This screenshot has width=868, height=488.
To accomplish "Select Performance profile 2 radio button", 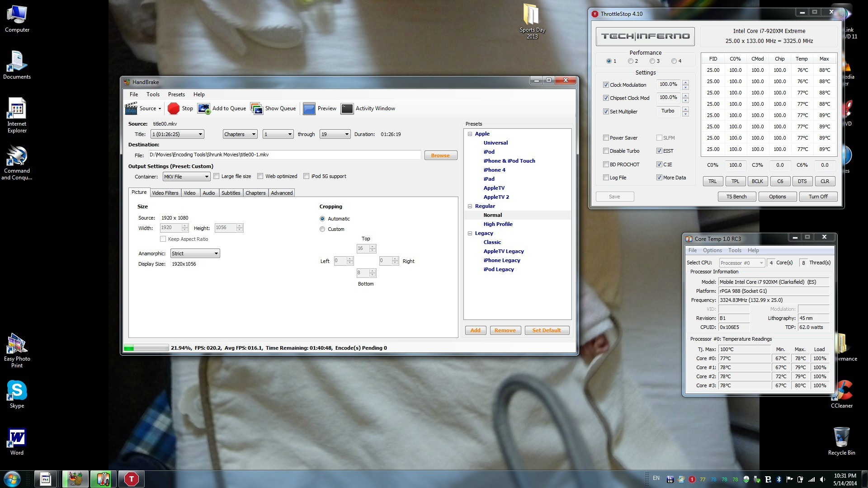I will [x=631, y=61].
